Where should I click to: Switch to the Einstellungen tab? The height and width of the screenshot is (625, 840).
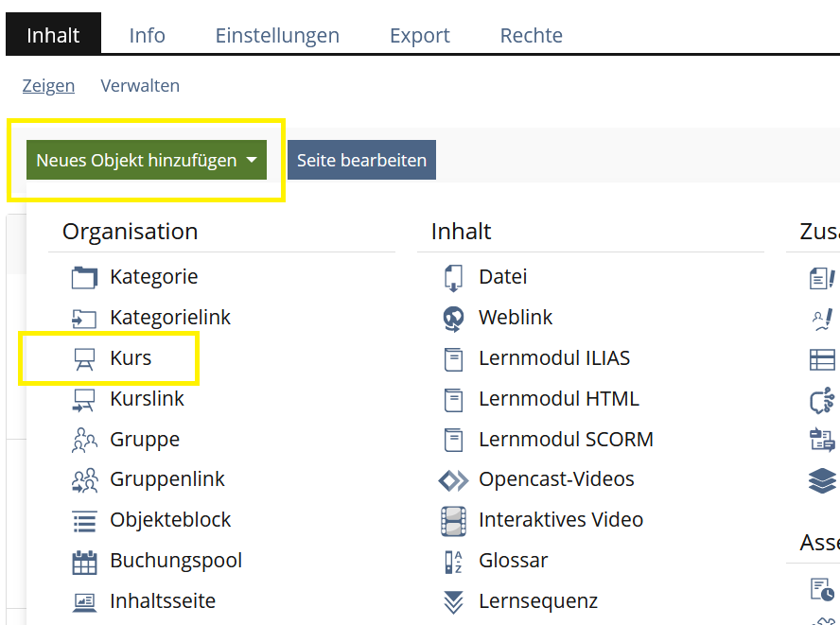tap(277, 36)
